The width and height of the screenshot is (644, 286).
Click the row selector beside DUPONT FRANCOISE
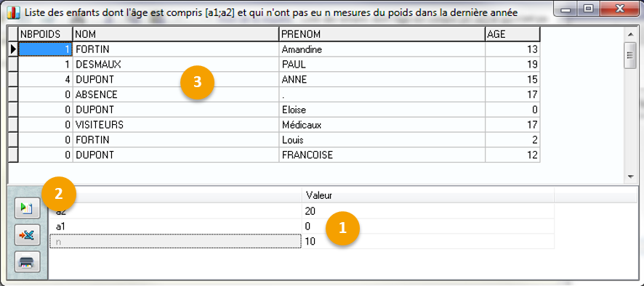point(14,155)
